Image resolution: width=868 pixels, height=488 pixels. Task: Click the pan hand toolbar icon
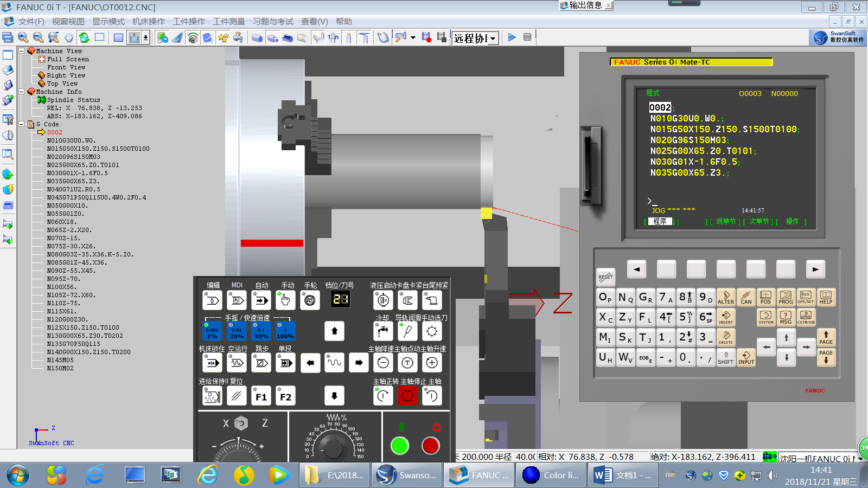click(68, 37)
